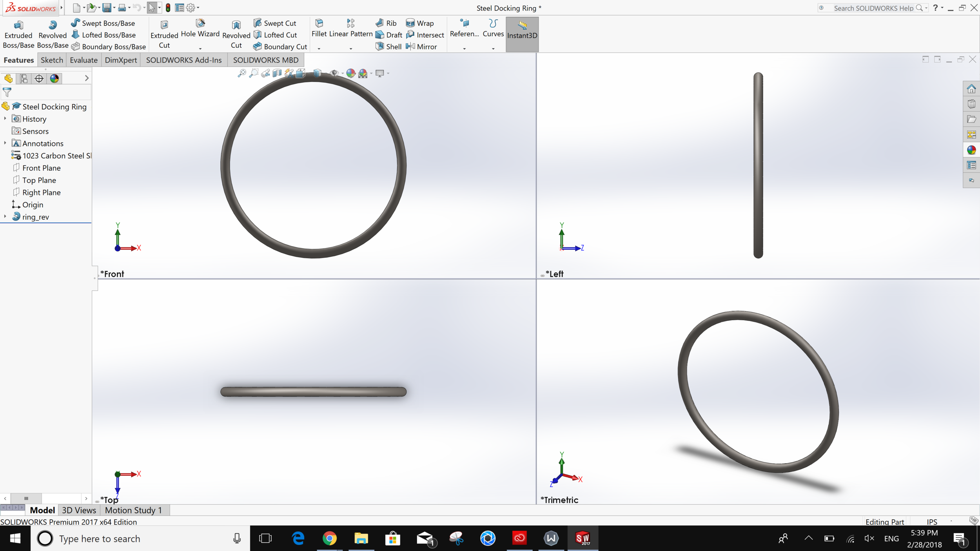980x551 pixels.
Task: Open the Apply Scene dropdown arrow
Action: point(371,73)
